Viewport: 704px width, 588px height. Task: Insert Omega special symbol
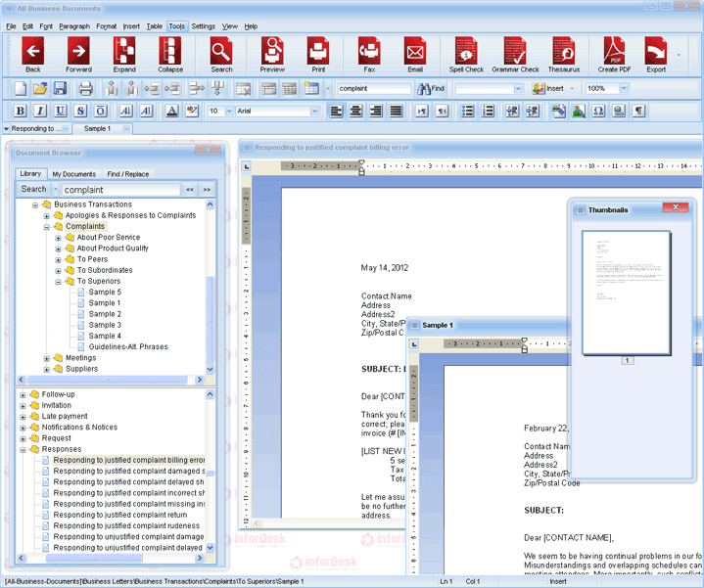(x=598, y=111)
